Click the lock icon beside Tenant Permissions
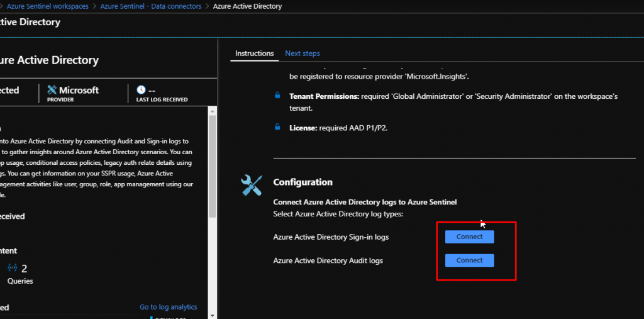This screenshot has width=644, height=319. coord(277,96)
